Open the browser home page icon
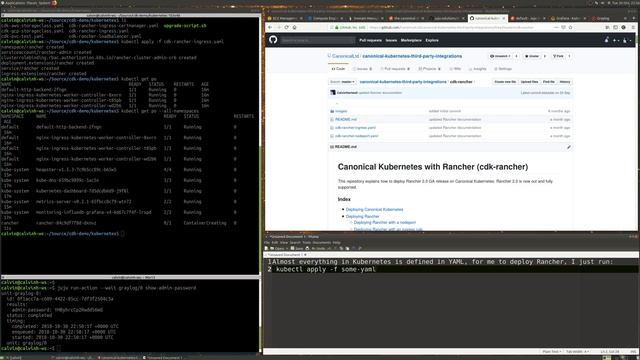The image size is (640, 360). (x=294, y=27)
